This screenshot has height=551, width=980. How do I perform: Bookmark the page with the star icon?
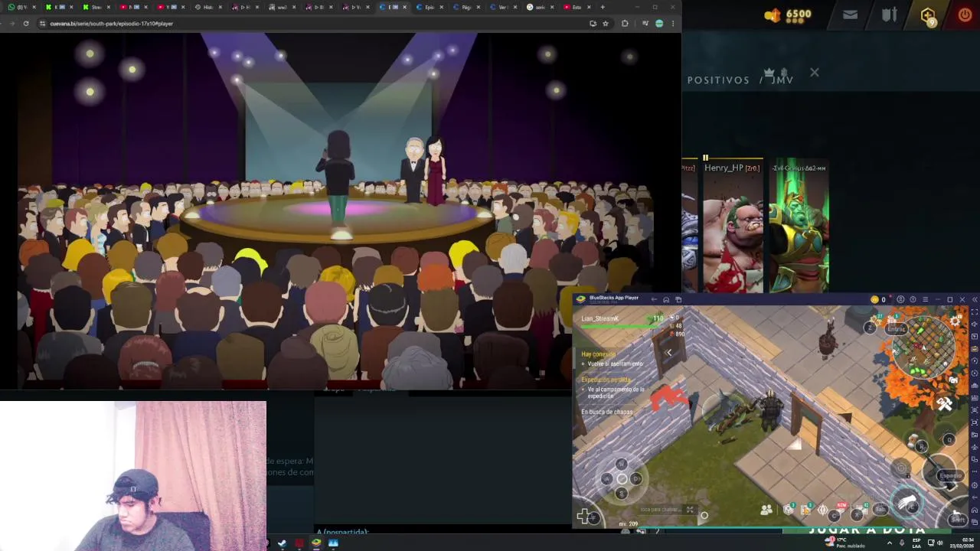(x=606, y=24)
